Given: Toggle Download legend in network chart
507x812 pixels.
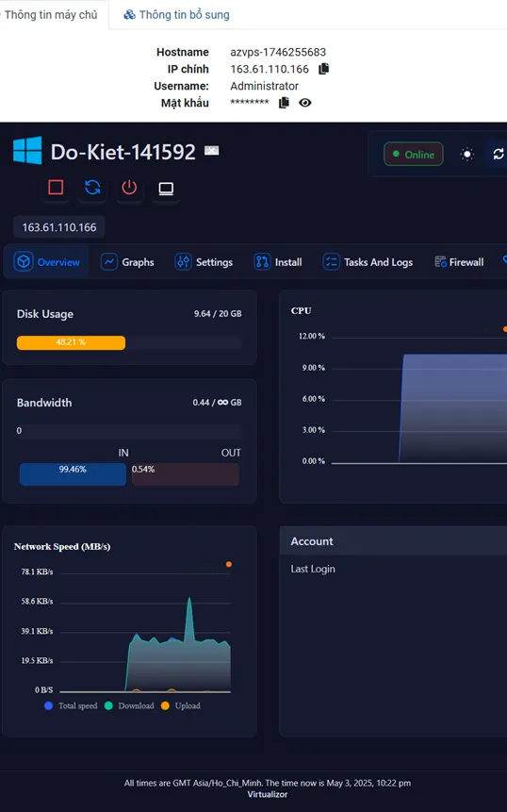Looking at the screenshot, I should pyautogui.click(x=129, y=705).
